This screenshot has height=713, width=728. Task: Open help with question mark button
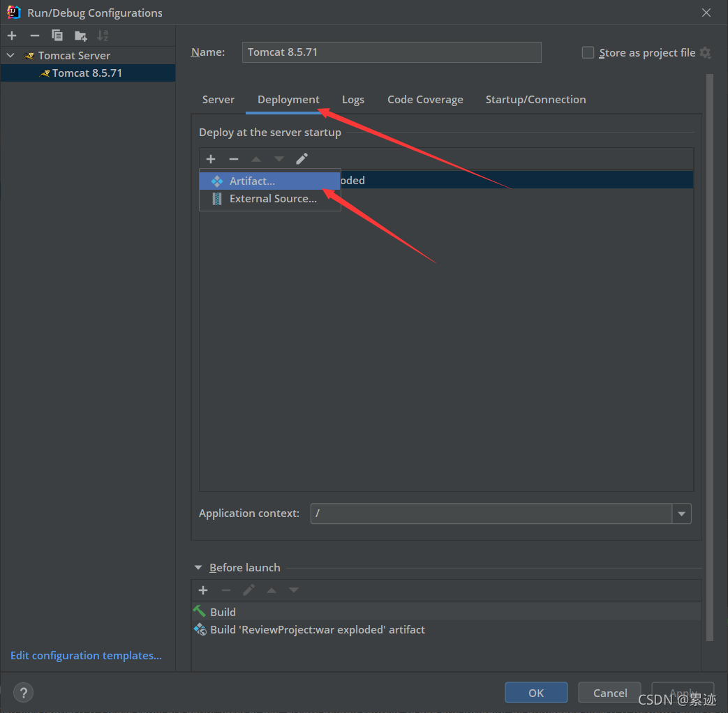[23, 693]
